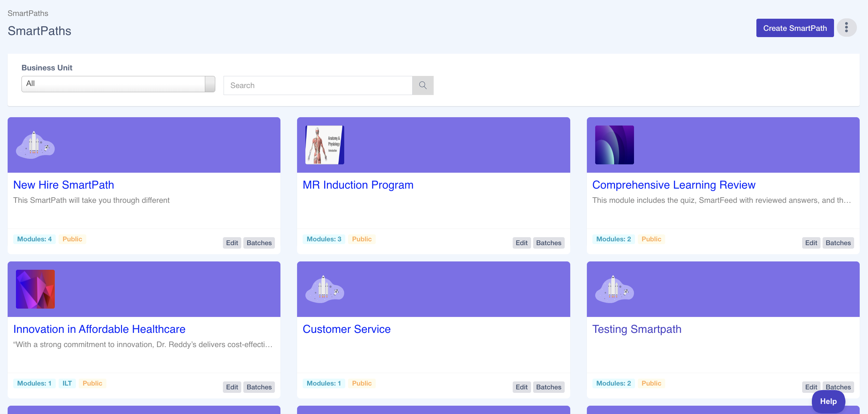
Task: Click the red polygon thumbnail on Innovation card
Action: pos(35,289)
